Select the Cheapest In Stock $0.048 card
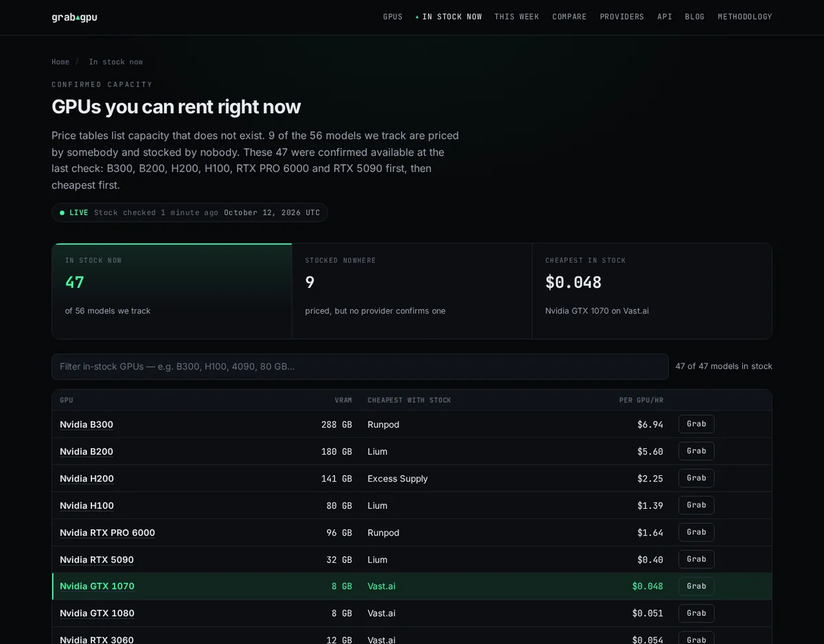This screenshot has width=824, height=644. coord(652,291)
